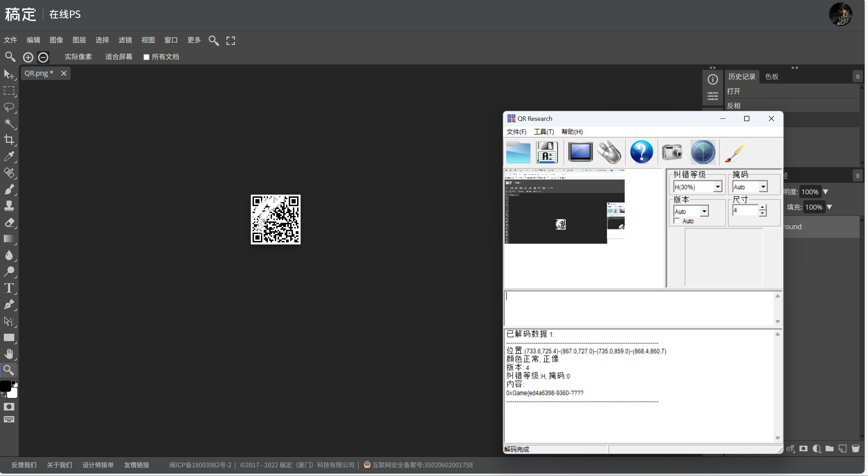Switch to the 色板 tab

click(x=772, y=77)
